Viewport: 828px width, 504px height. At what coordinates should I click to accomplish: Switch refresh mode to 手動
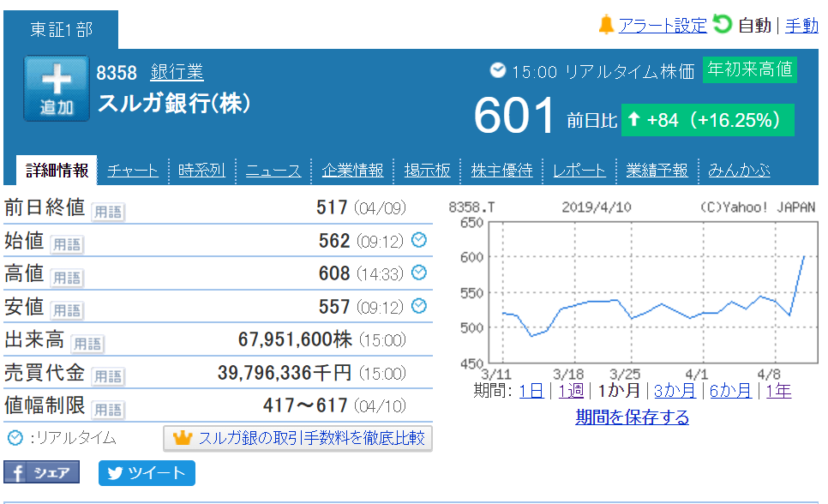coord(801,25)
